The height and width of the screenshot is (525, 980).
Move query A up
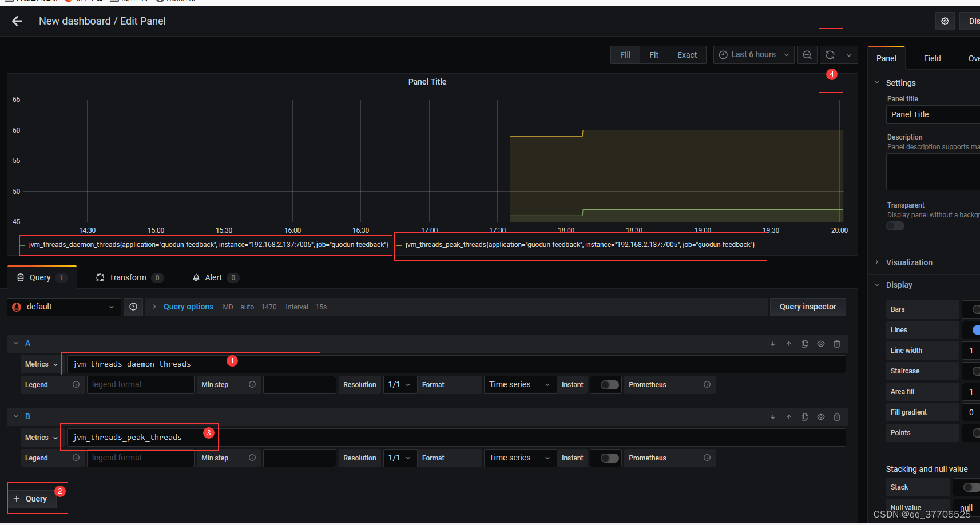click(x=789, y=344)
